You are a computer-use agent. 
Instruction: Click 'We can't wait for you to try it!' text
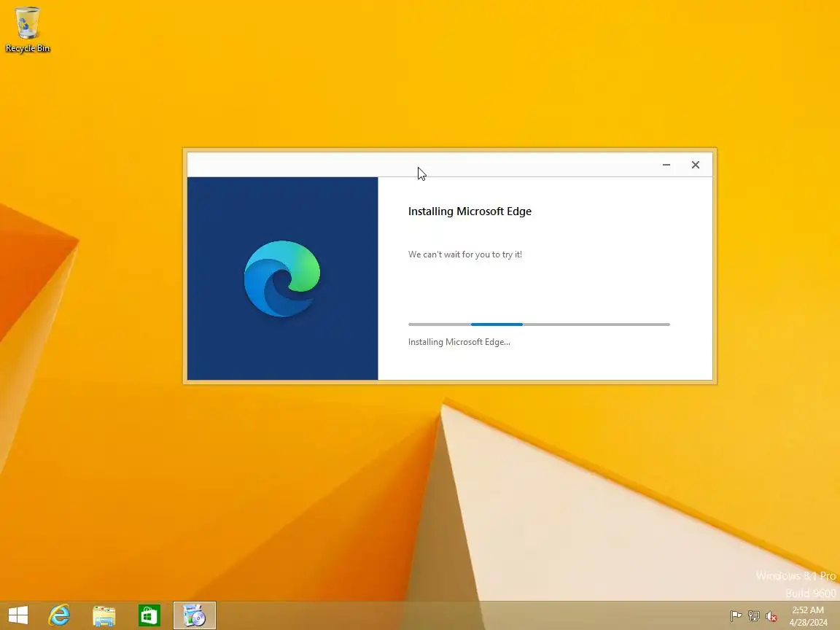pyautogui.click(x=465, y=254)
